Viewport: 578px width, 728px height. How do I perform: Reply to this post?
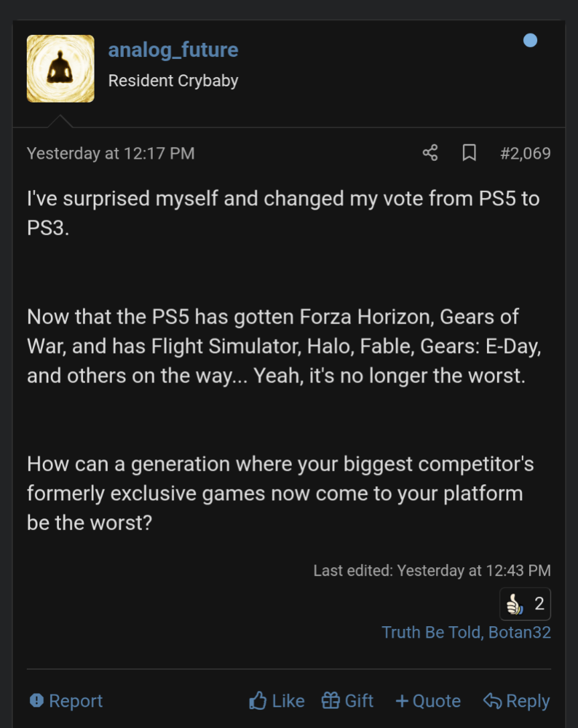click(516, 701)
